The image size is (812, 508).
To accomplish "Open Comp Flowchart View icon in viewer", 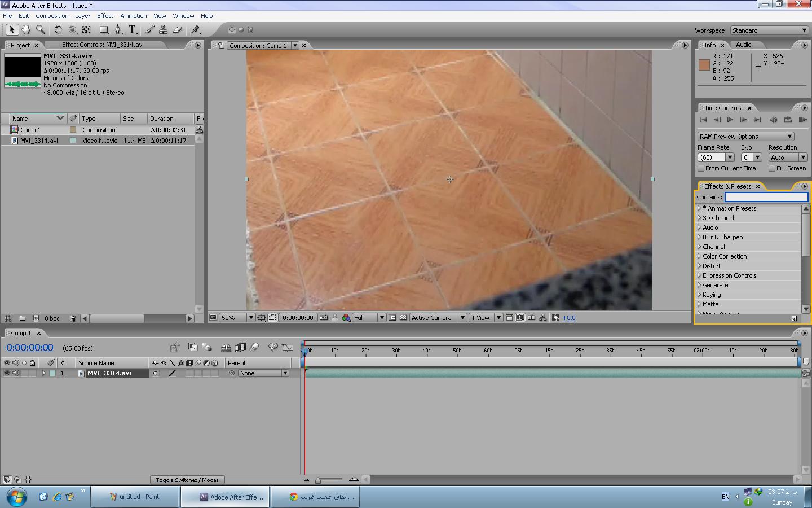I will [543, 318].
